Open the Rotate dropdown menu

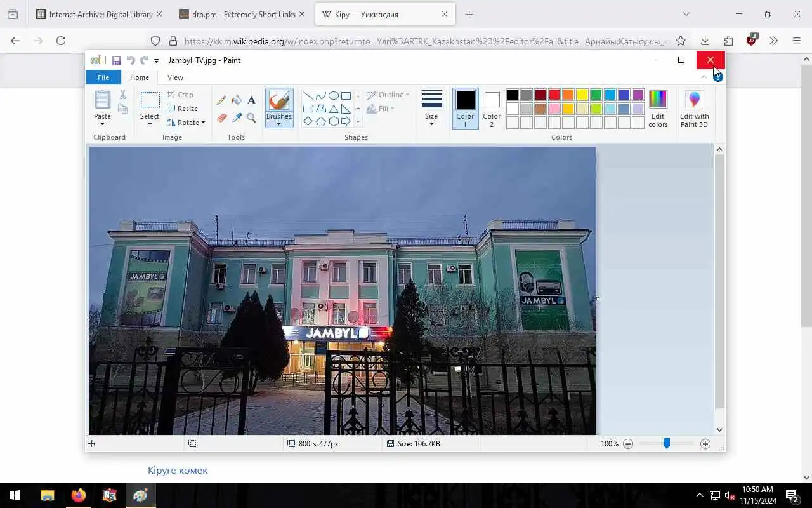click(x=187, y=123)
